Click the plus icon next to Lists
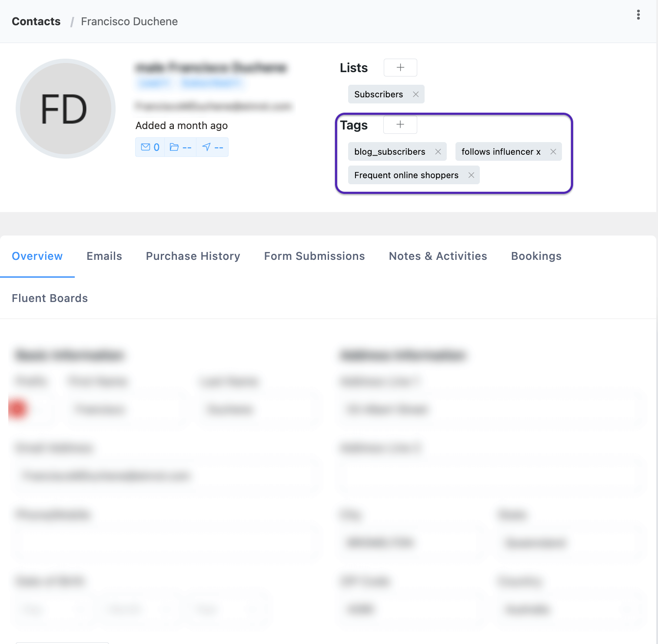This screenshot has height=644, width=658. pos(400,68)
